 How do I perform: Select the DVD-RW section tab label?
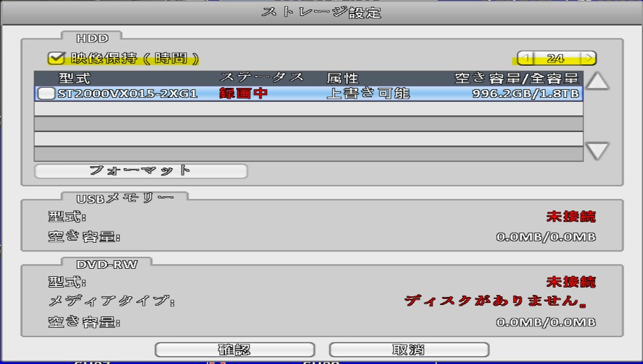107,263
